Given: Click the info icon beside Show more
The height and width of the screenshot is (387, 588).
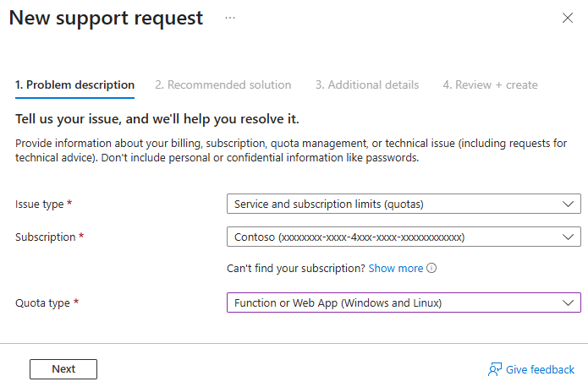Looking at the screenshot, I should 431,268.
